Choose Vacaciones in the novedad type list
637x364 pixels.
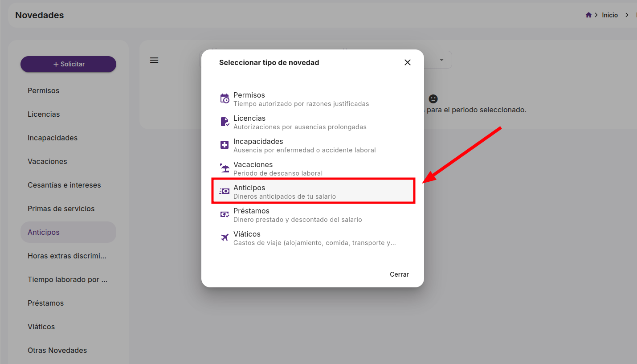[x=313, y=168]
